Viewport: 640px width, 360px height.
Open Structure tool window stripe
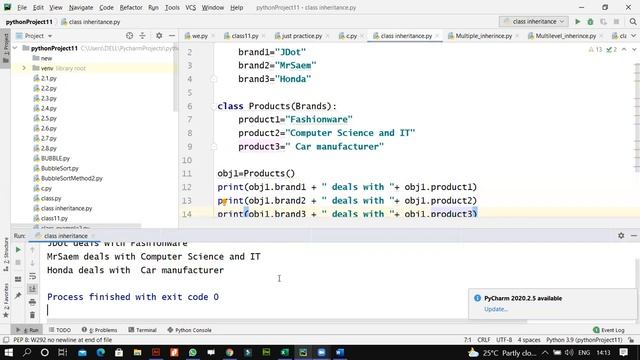[6, 254]
